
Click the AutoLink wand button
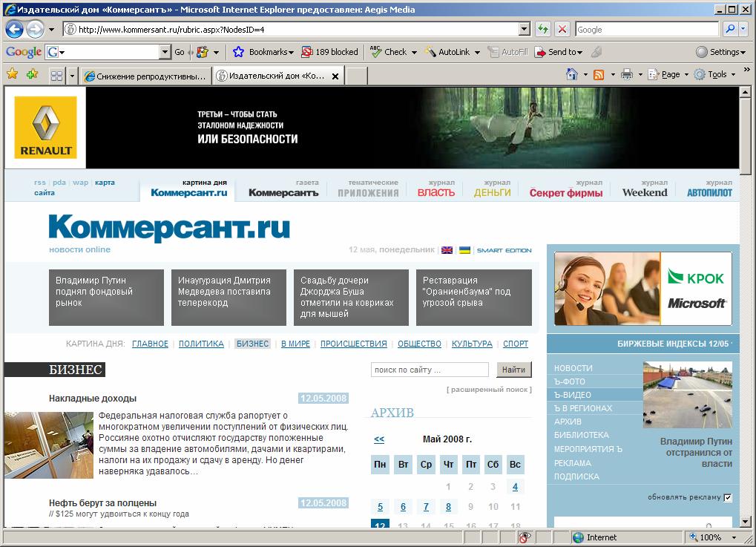coord(447,52)
